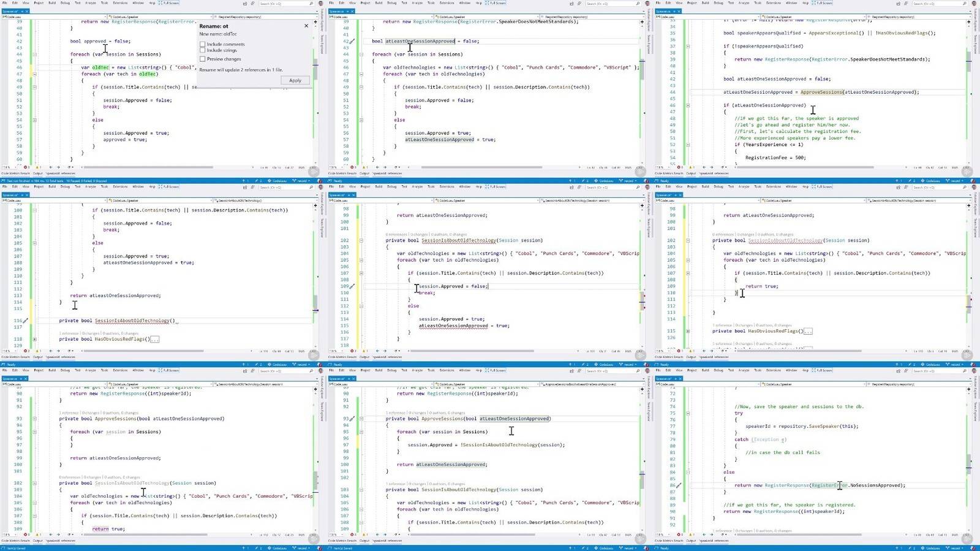The image size is (980, 551).
Task: Click the screwdriver icon at line 86 NoSessionsApproved
Action: [679, 485]
